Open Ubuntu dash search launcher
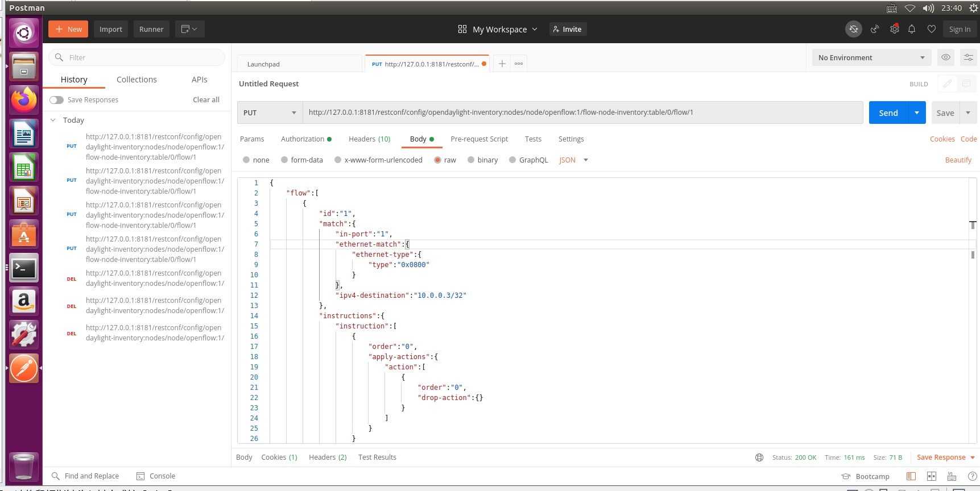Image resolution: width=980 pixels, height=491 pixels. [x=24, y=33]
